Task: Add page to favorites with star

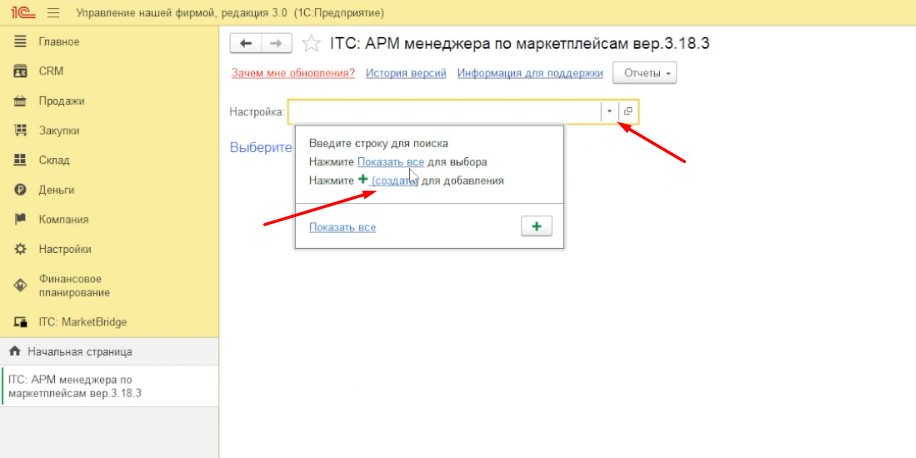Action: [x=311, y=44]
